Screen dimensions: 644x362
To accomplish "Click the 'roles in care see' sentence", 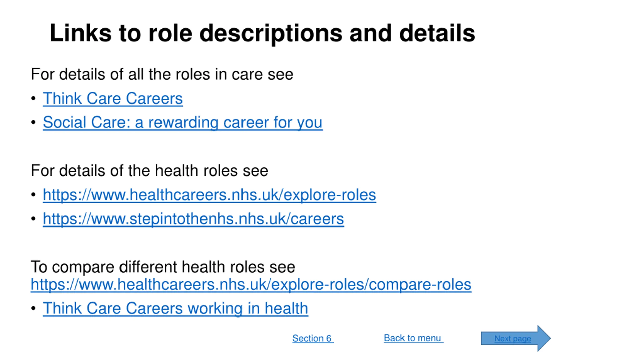I will point(162,74).
